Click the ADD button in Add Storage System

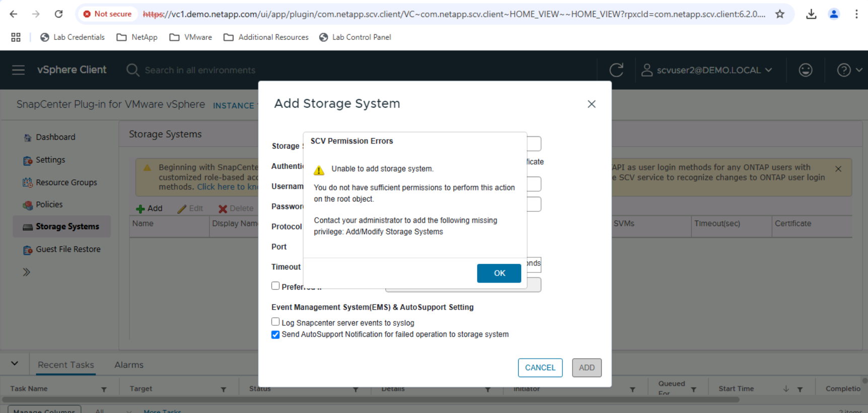[587, 368]
